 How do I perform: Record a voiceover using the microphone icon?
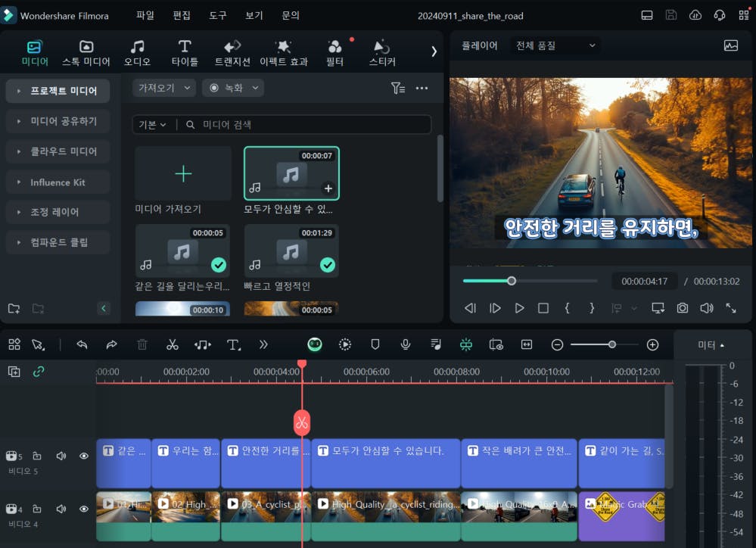[406, 344]
